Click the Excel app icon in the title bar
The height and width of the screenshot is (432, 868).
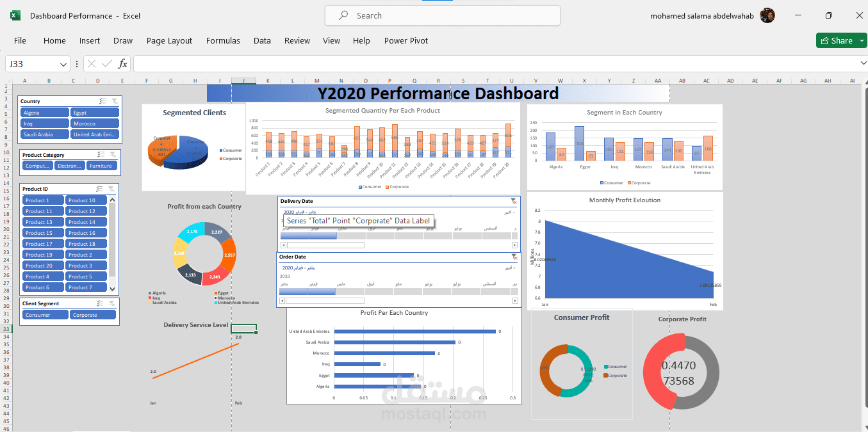pyautogui.click(x=15, y=15)
